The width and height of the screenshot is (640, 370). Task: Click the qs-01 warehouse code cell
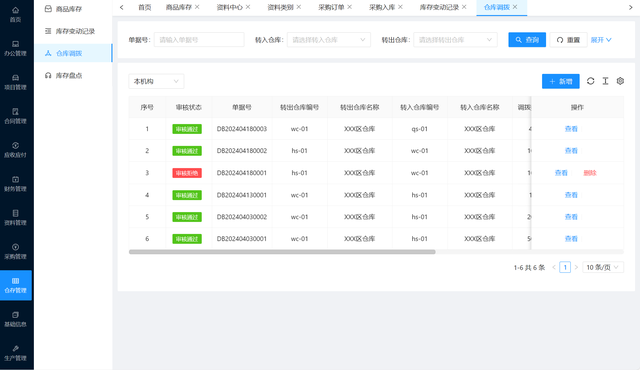click(x=420, y=129)
